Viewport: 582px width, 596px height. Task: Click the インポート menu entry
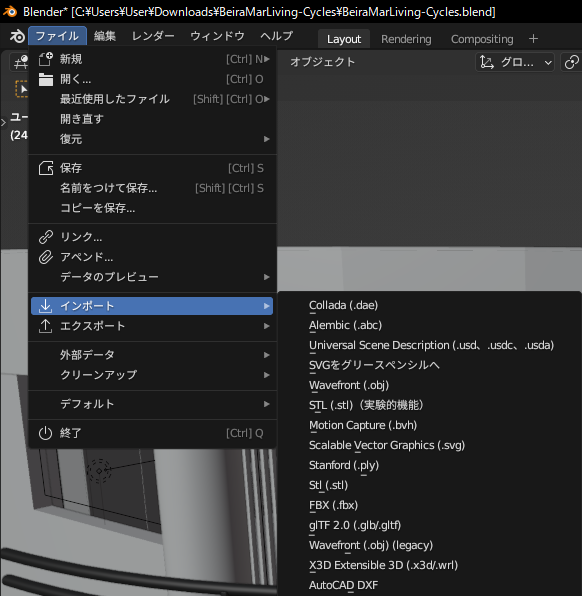click(152, 306)
